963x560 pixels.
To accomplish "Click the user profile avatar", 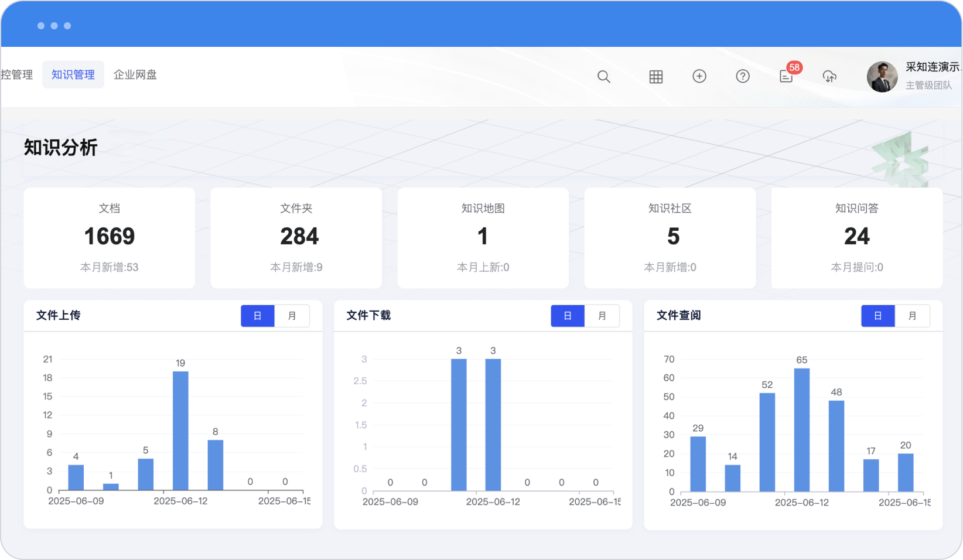I will pos(882,77).
